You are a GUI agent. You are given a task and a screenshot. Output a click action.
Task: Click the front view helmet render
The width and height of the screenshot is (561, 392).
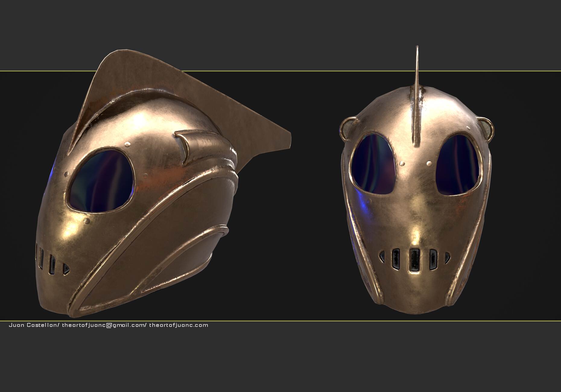417,180
